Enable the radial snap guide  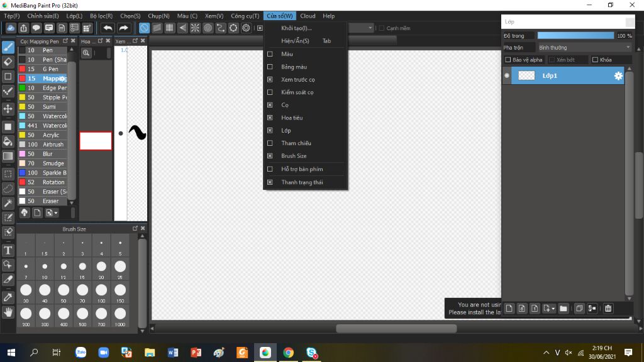point(195,28)
